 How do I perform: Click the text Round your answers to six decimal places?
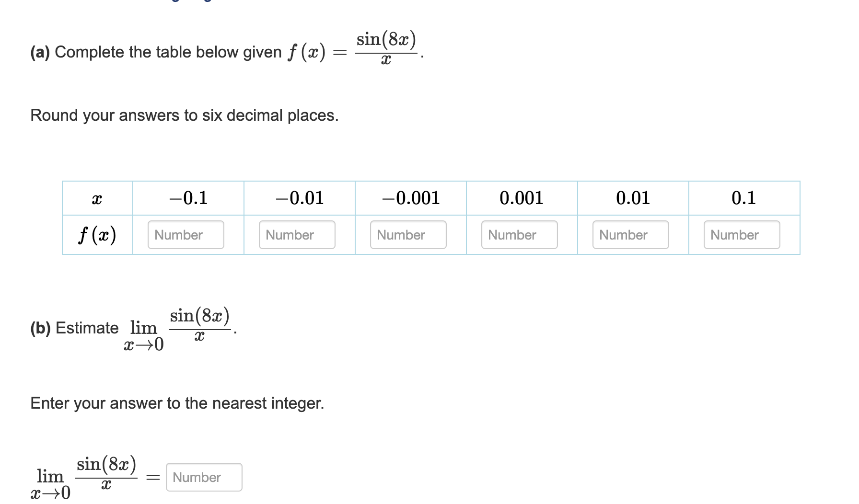click(184, 115)
